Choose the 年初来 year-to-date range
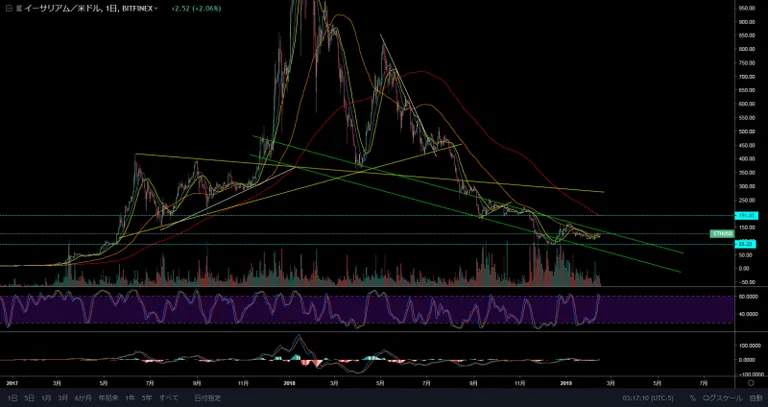Viewport: 768px width, 407px height. coord(108,398)
